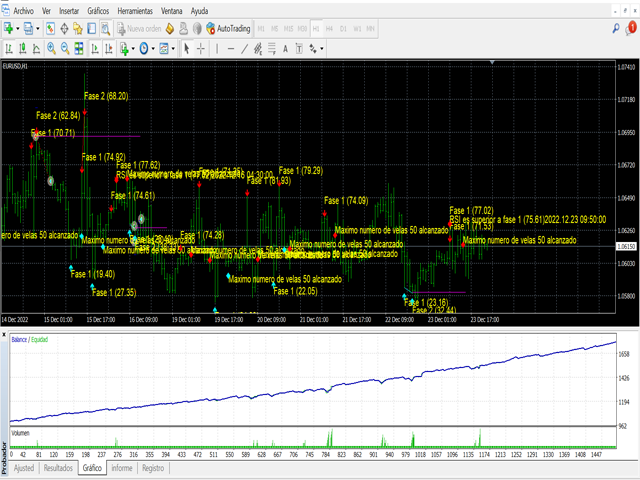Viewport: 640px width, 480px height.
Task: Click the Nueva orden button
Action: pyautogui.click(x=139, y=29)
